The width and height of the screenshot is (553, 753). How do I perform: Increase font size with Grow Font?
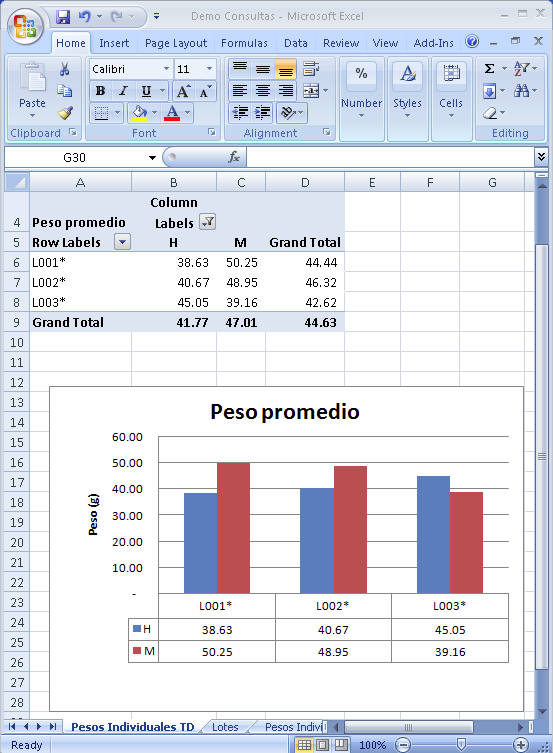click(x=183, y=91)
